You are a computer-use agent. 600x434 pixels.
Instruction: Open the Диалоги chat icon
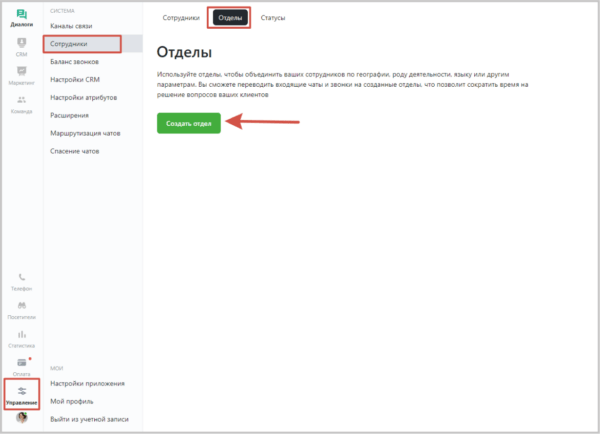point(21,15)
